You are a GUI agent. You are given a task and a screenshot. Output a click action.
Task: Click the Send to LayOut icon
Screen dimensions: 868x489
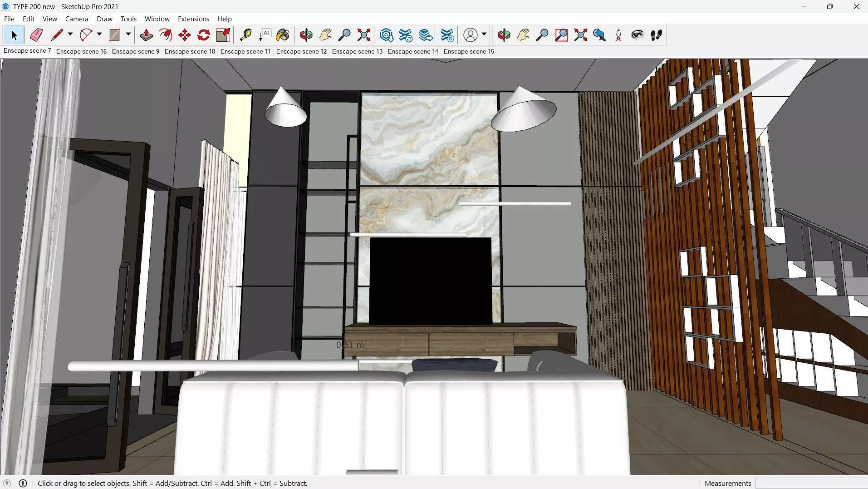point(426,35)
